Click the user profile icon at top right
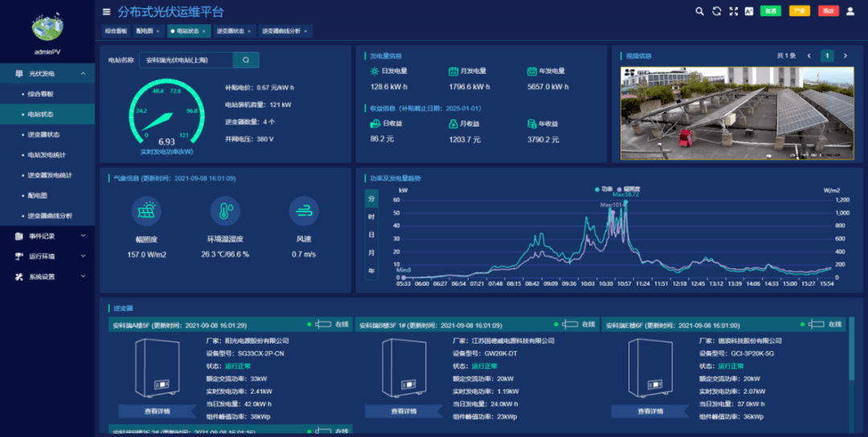This screenshot has width=868, height=437. [850, 11]
